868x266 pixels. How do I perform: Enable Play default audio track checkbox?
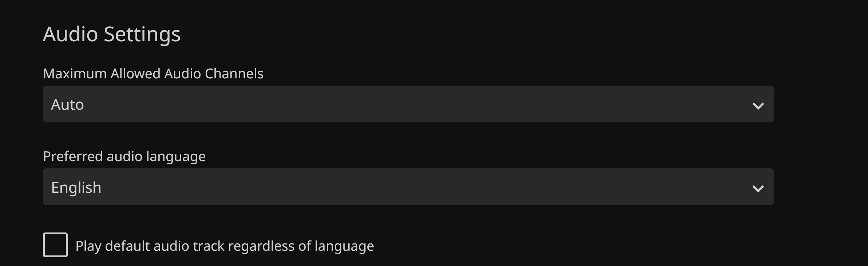55,245
